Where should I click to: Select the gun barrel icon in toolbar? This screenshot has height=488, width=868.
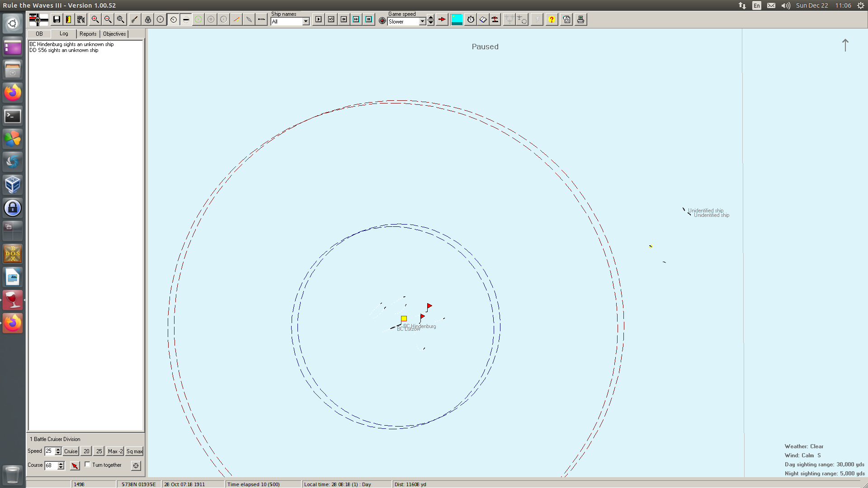(x=134, y=19)
